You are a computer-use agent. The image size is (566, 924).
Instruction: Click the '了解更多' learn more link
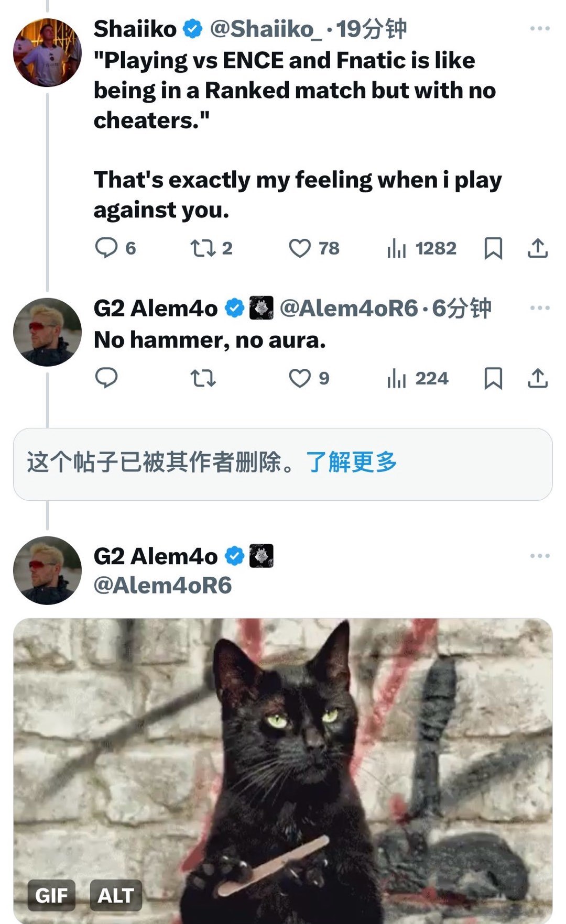pos(352,462)
